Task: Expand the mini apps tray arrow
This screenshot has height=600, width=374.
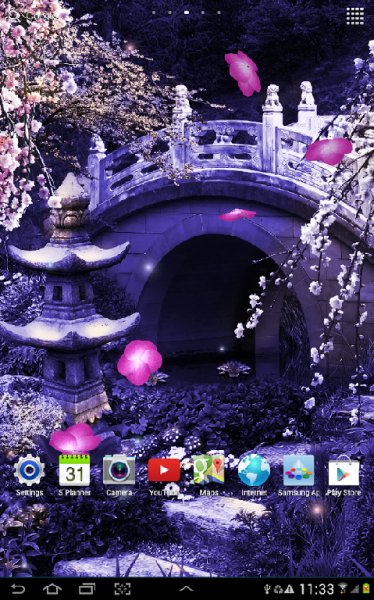Action: pyautogui.click(x=186, y=589)
